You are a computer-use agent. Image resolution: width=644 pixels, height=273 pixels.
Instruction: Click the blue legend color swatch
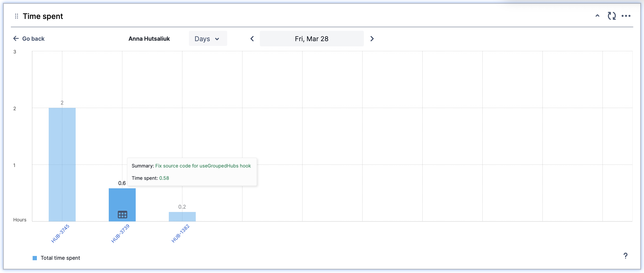point(35,258)
